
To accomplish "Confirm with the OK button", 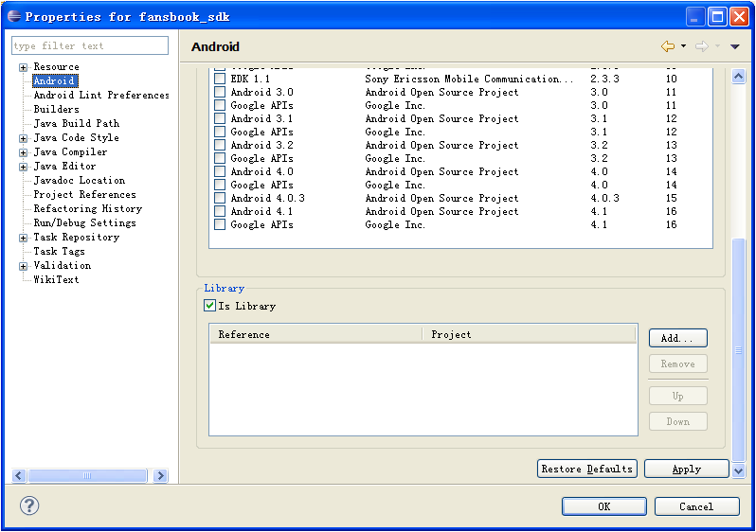I will click(604, 506).
